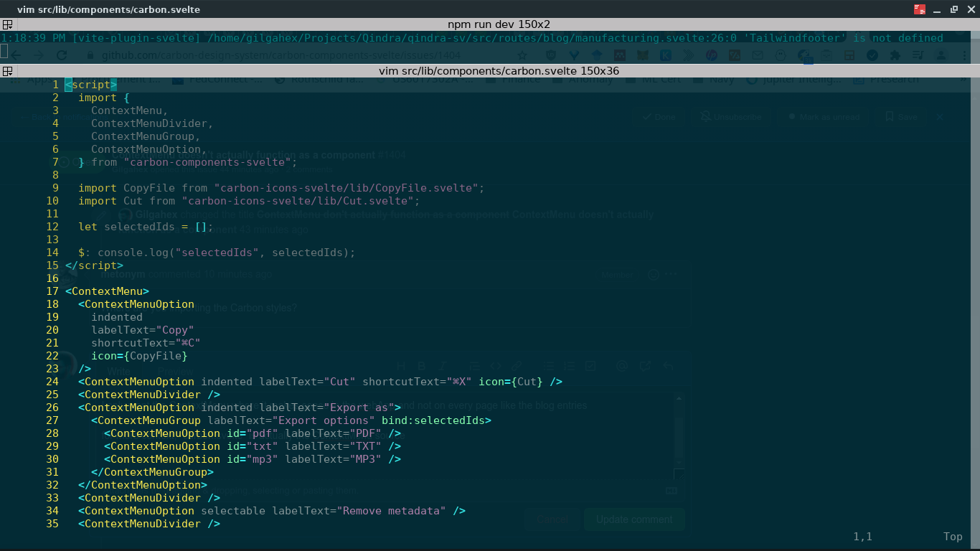Image resolution: width=980 pixels, height=551 pixels.
Task: Click 'ContextMenuGroup,' on line 5
Action: (146, 136)
